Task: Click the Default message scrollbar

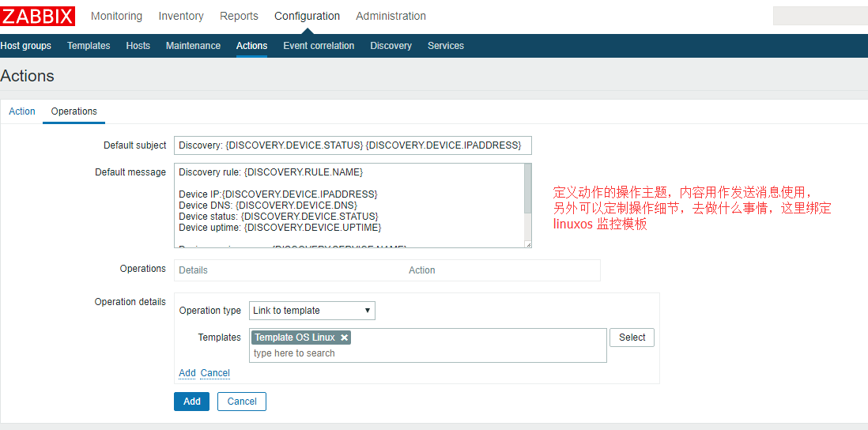Action: (x=528, y=190)
